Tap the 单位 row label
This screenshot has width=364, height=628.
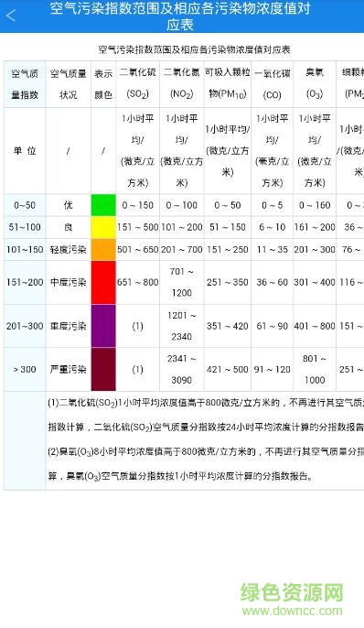tap(25, 151)
